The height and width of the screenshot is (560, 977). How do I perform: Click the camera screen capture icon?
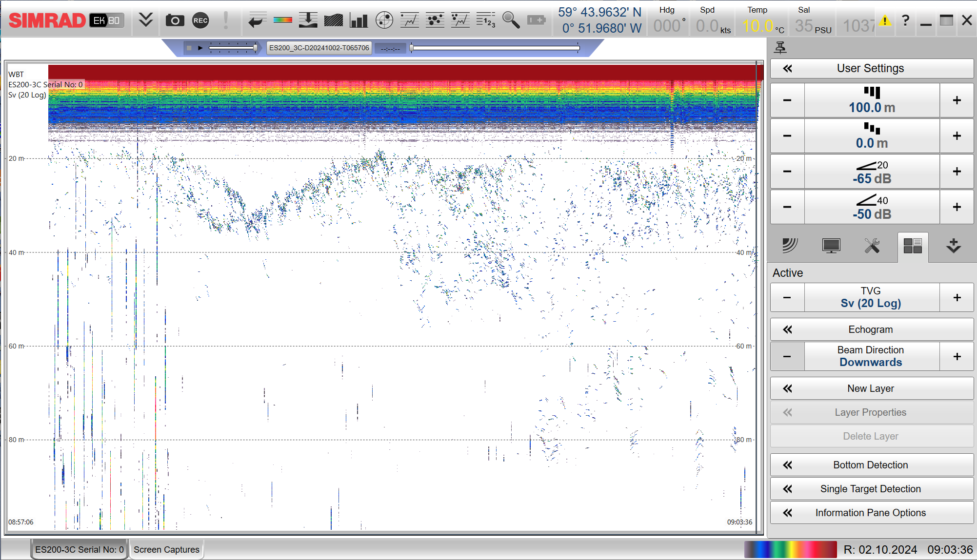pos(175,20)
